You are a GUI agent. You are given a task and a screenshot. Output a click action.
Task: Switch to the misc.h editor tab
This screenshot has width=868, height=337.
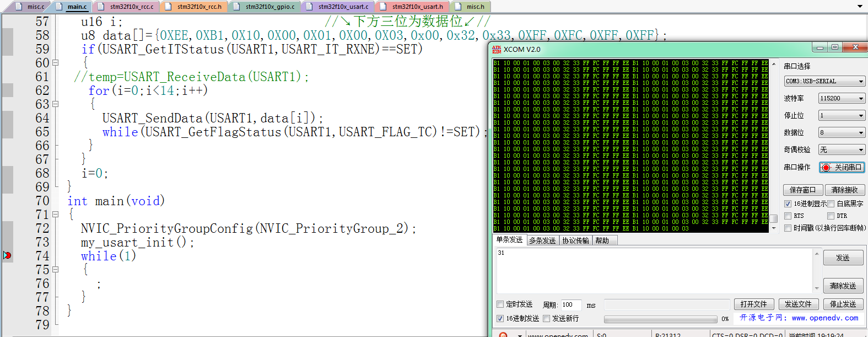pos(470,7)
